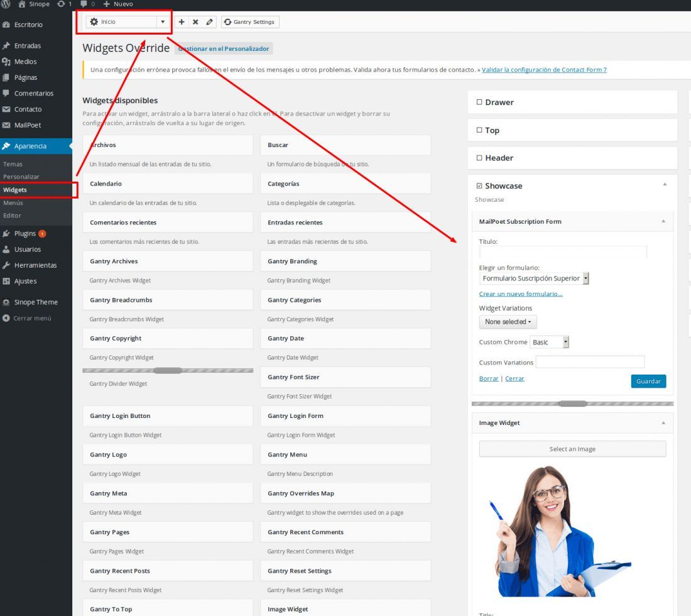Click the Herramientas wrench icon
The image size is (691, 616).
click(x=6, y=265)
